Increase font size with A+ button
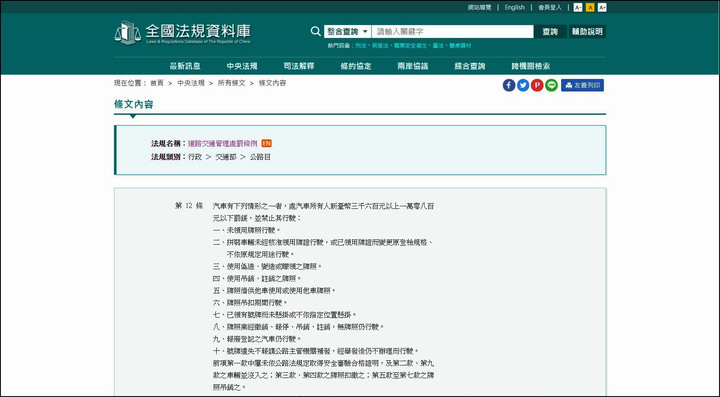Viewport: 720px width, 397px height. [602, 7]
